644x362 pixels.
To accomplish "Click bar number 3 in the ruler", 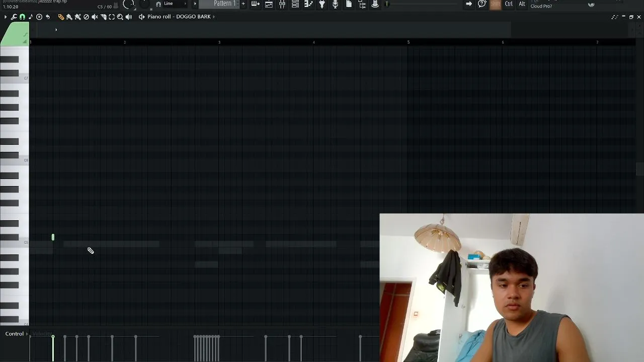I will click(219, 42).
